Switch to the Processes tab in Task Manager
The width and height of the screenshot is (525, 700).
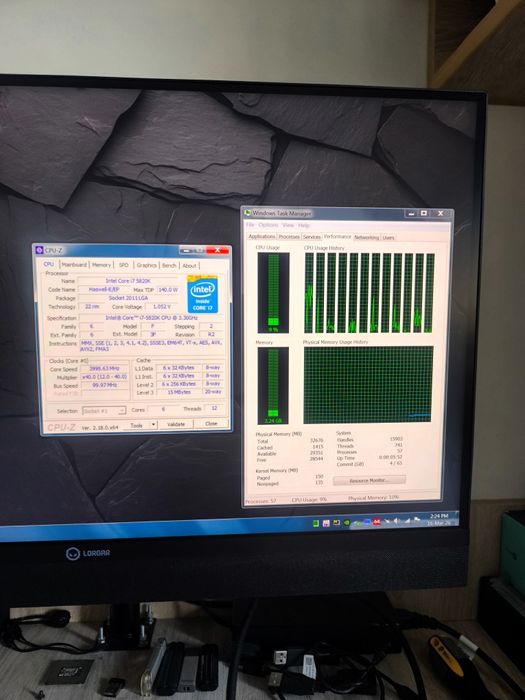289,237
